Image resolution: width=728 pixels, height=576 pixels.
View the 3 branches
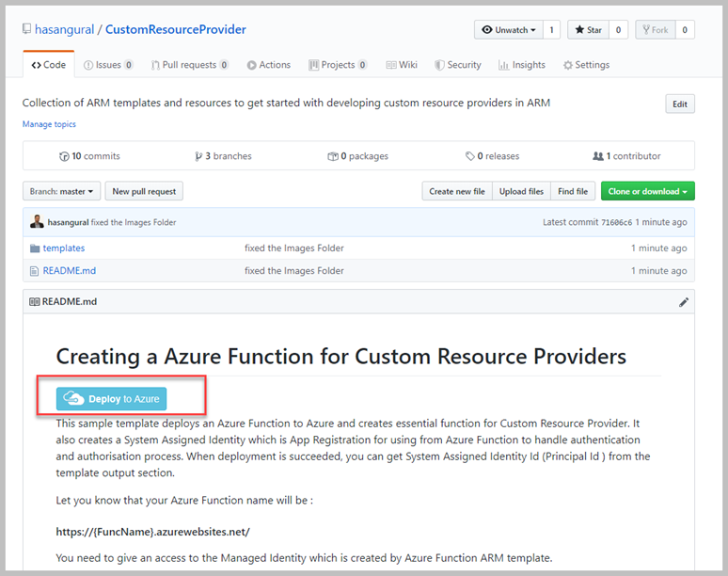coord(223,156)
